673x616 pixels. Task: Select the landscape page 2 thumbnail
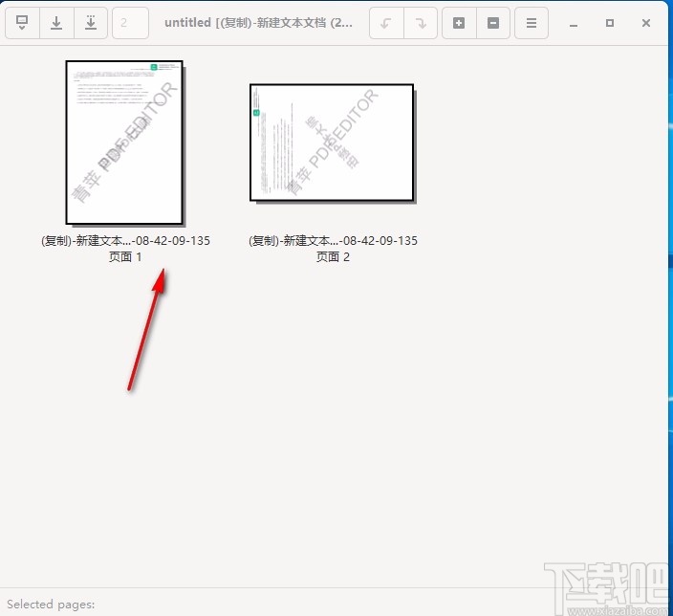coord(333,143)
